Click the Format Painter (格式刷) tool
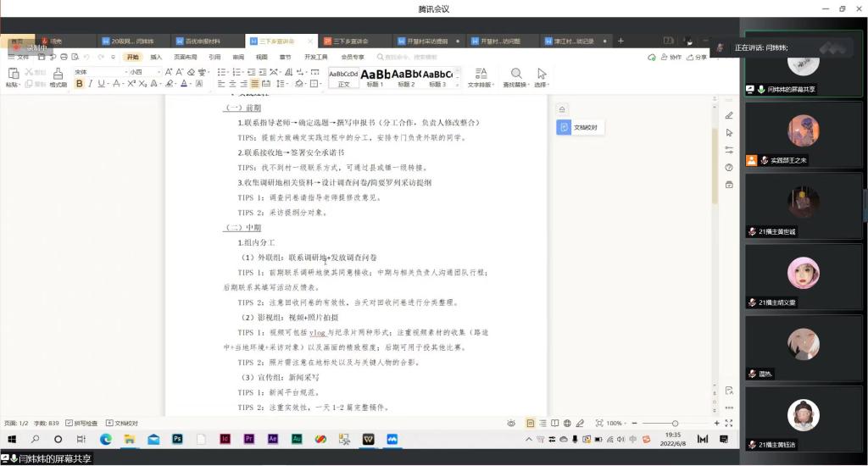The width and height of the screenshot is (868, 466). coord(58,78)
